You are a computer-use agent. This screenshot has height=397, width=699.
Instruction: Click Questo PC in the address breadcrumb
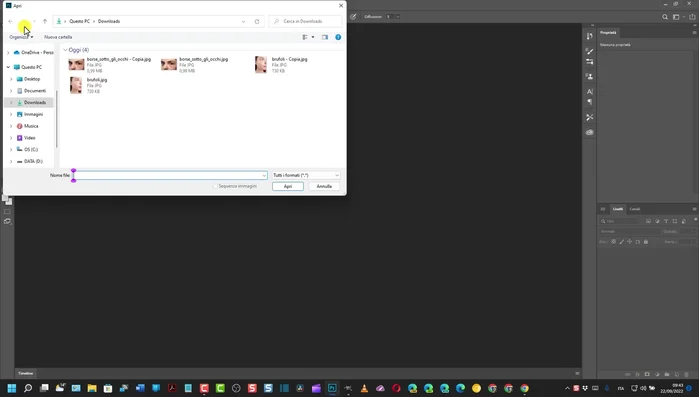[x=79, y=21]
